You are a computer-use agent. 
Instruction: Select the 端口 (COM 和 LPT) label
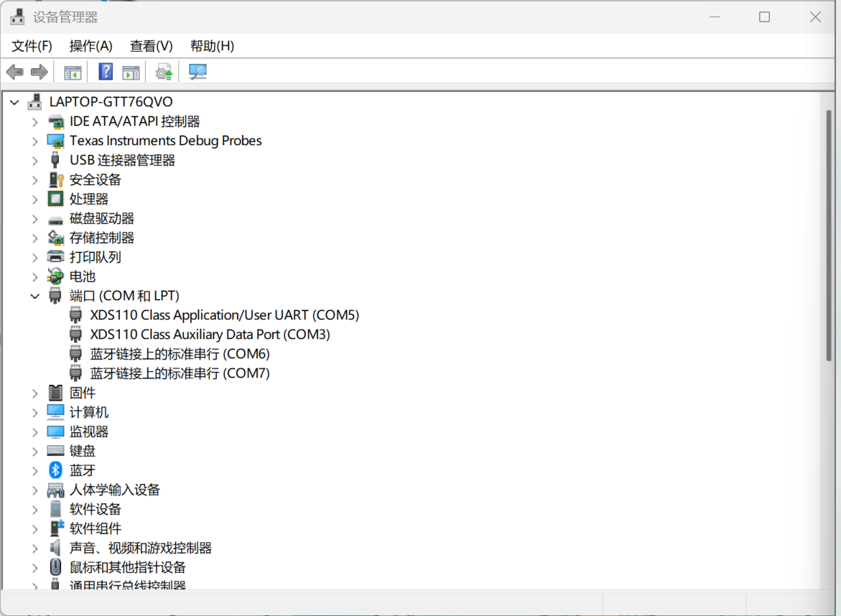click(124, 296)
